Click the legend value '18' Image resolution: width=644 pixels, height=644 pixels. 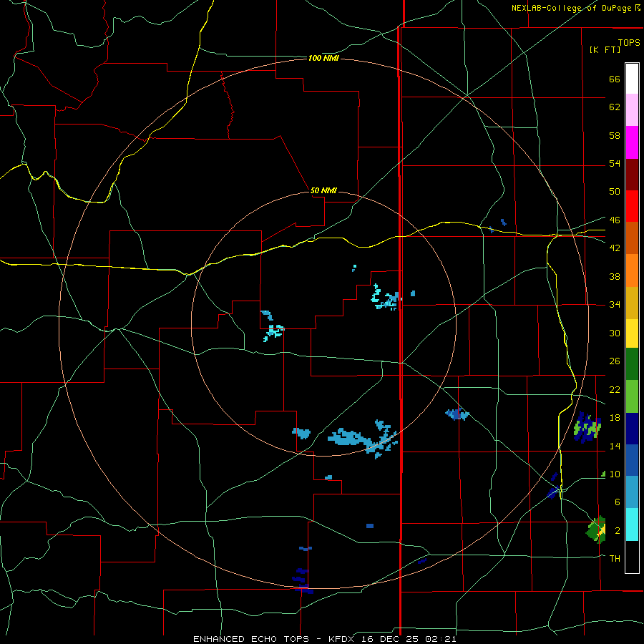pos(615,418)
